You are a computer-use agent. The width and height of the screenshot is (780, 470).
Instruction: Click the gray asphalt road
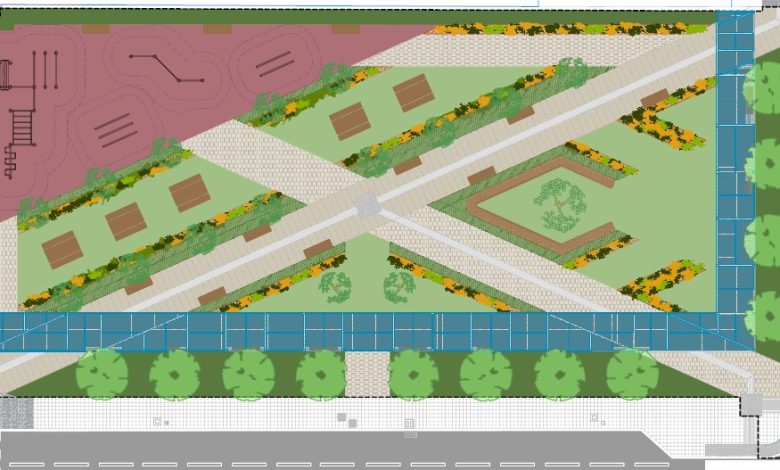300,448
